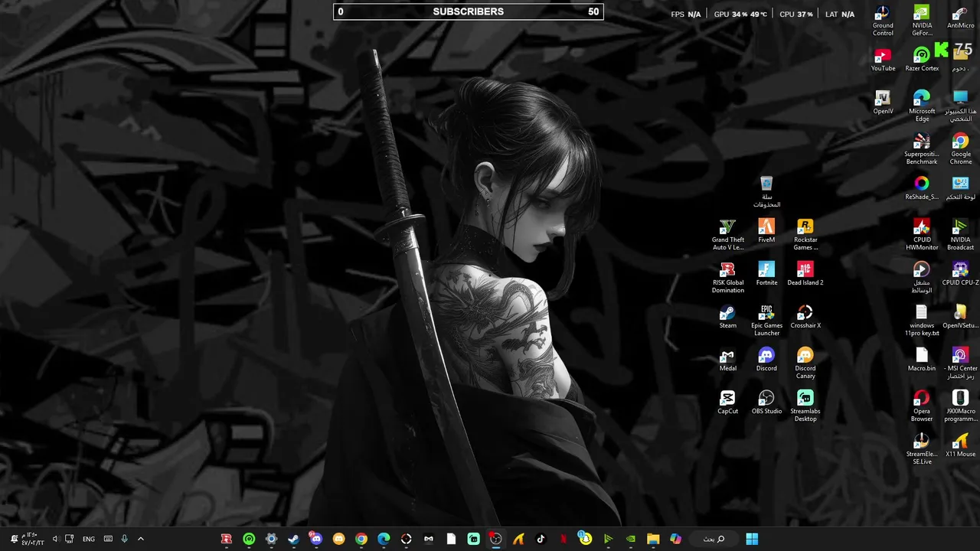This screenshot has height=551, width=980.
Task: Select the MSI Center shortcut icon
Action: 960,364
